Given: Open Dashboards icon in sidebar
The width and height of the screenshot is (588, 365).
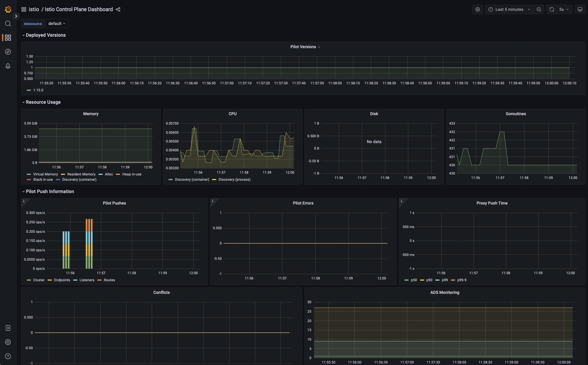Looking at the screenshot, I should [8, 38].
